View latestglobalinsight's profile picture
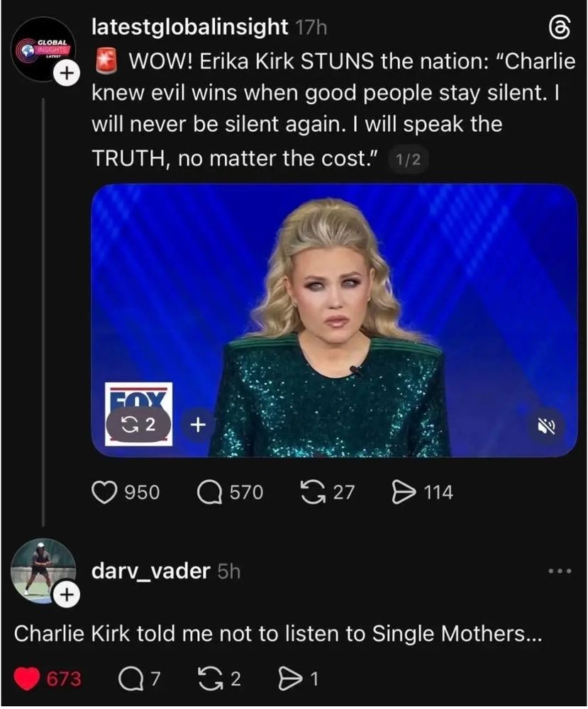The image size is (588, 709). tap(44, 49)
